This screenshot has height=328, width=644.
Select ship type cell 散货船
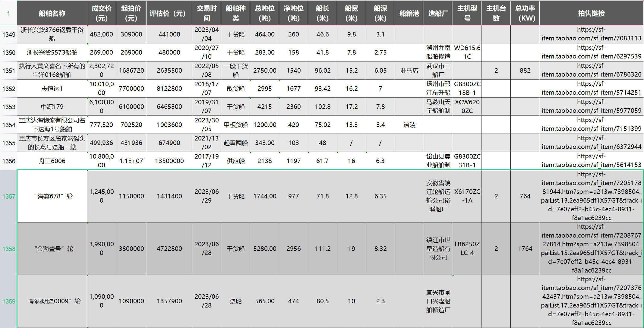click(235, 89)
